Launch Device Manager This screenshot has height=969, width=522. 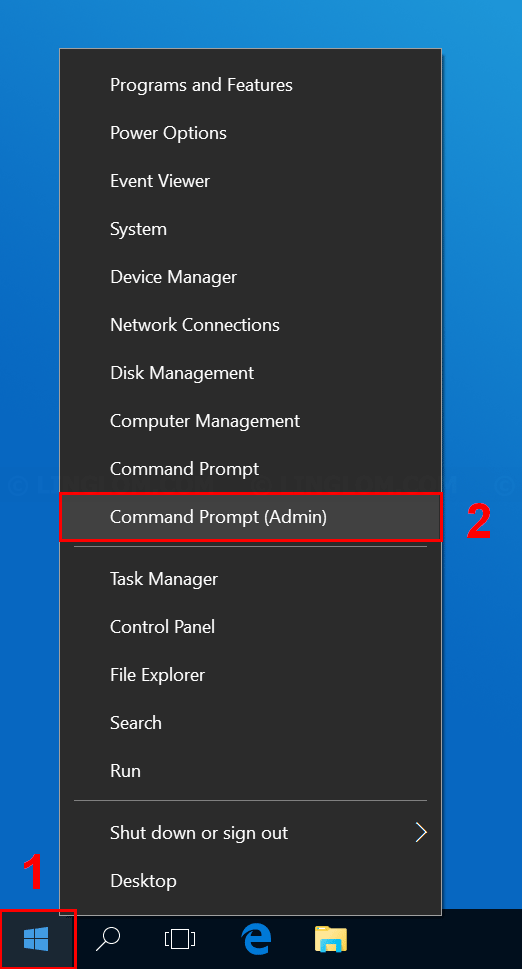tap(251, 277)
